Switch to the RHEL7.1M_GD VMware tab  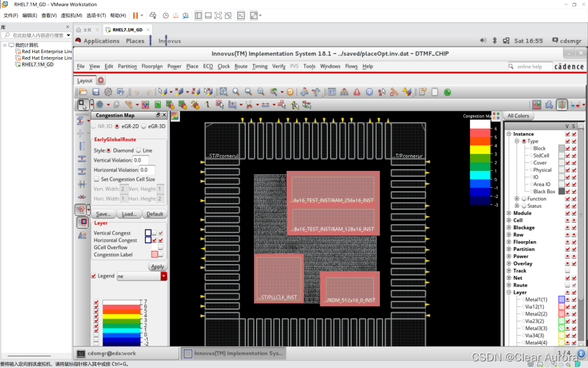click(x=127, y=30)
